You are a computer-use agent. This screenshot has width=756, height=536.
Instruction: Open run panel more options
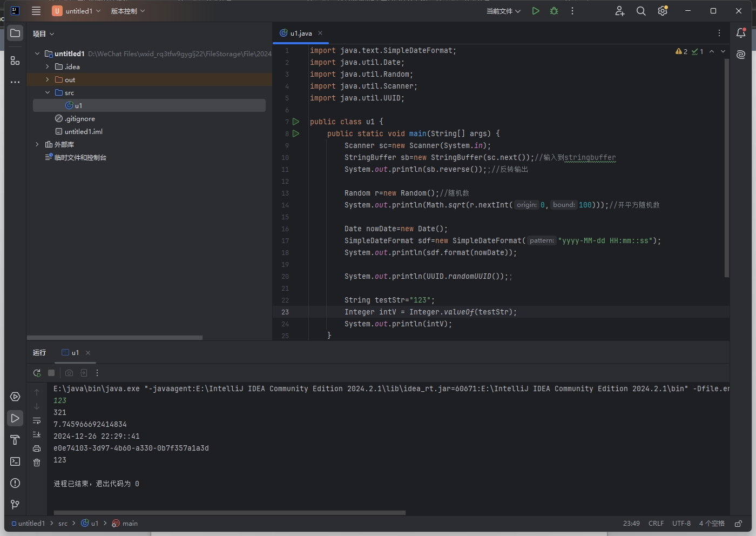[x=97, y=373]
